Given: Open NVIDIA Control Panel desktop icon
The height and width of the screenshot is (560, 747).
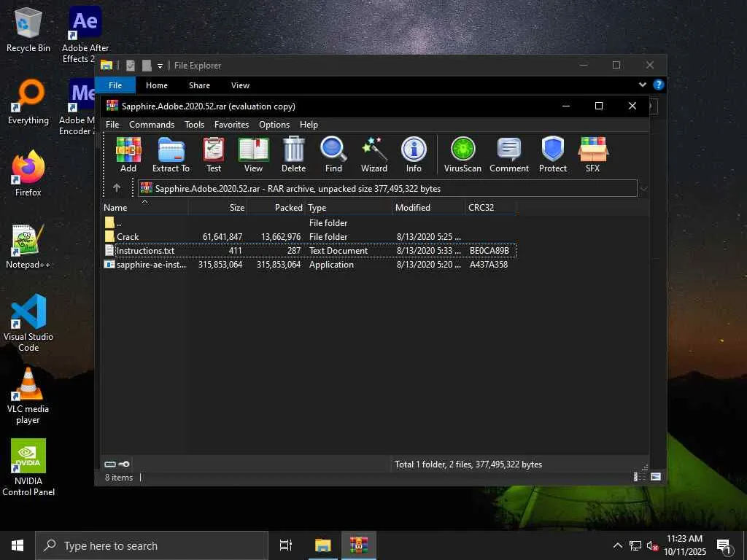Looking at the screenshot, I should point(28,467).
